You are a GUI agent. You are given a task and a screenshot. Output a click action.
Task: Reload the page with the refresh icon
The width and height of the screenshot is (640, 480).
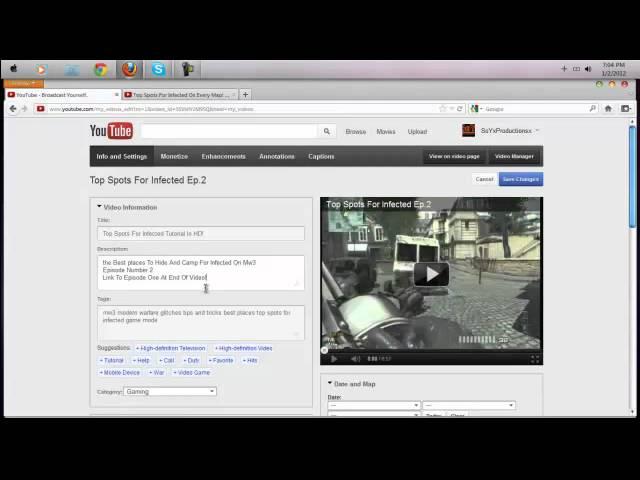(x=460, y=109)
